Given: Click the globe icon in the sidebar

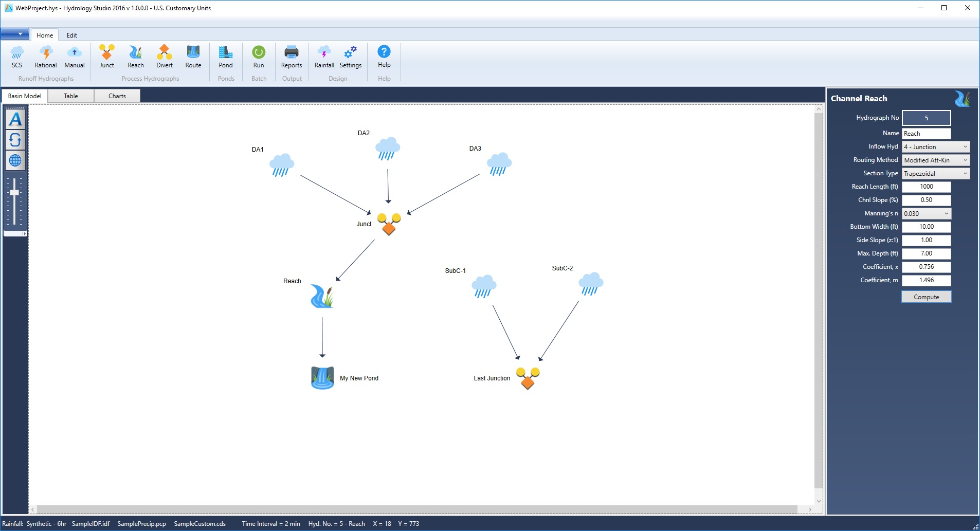Looking at the screenshot, I should pos(15,160).
